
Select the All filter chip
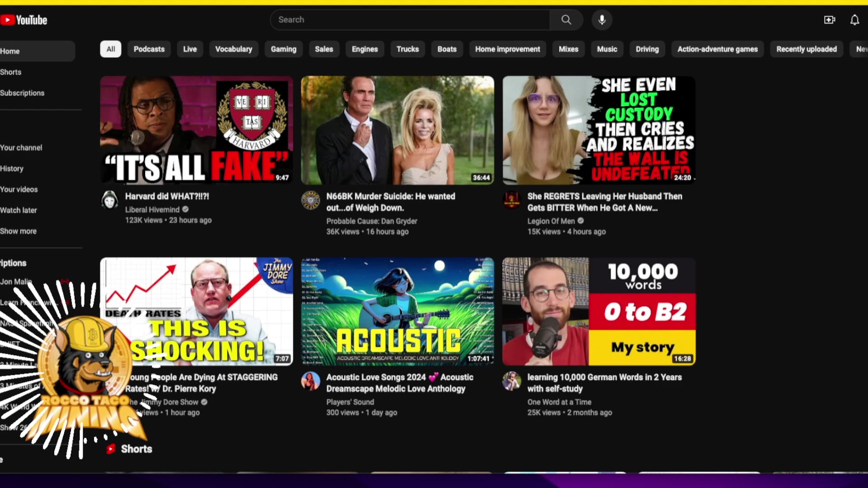pyautogui.click(x=111, y=49)
